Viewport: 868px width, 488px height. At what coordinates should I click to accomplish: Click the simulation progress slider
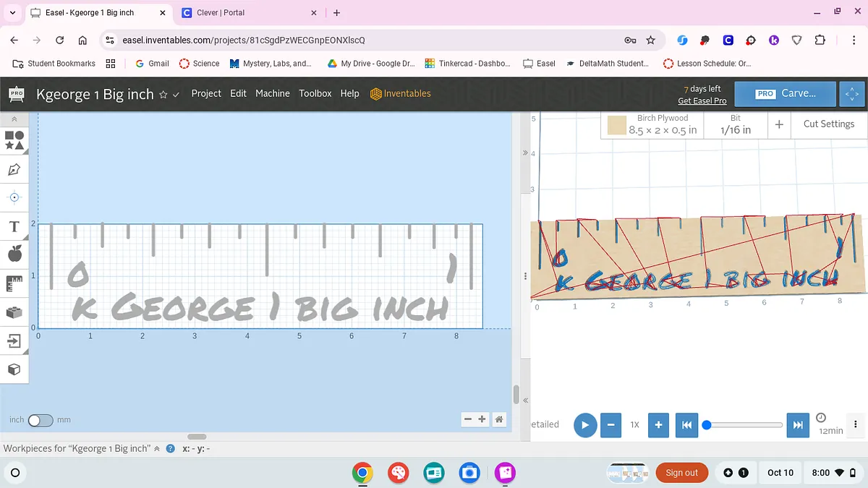pyautogui.click(x=744, y=425)
